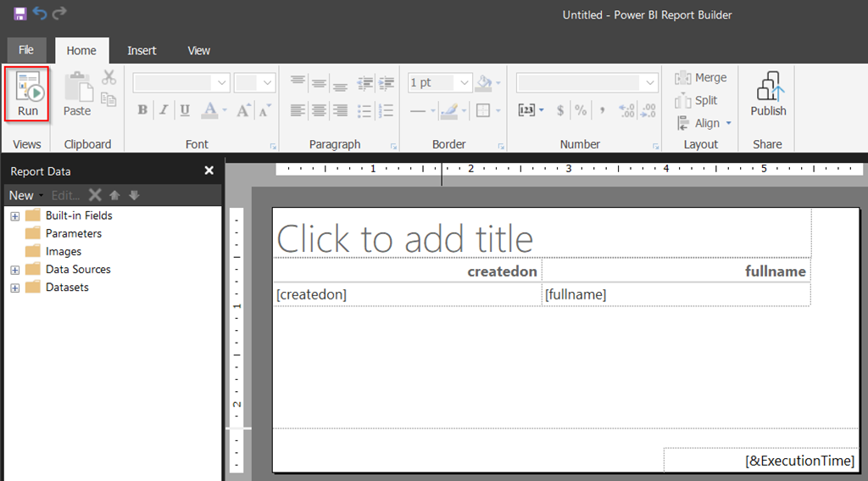868x481 pixels.
Task: Delete item in Report Data toolbar
Action: [x=95, y=195]
